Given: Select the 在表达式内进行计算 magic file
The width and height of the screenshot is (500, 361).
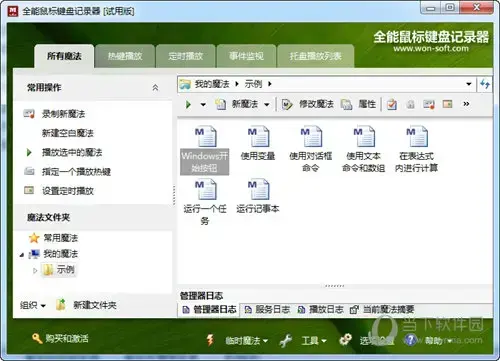Looking at the screenshot, I should coord(417,149).
